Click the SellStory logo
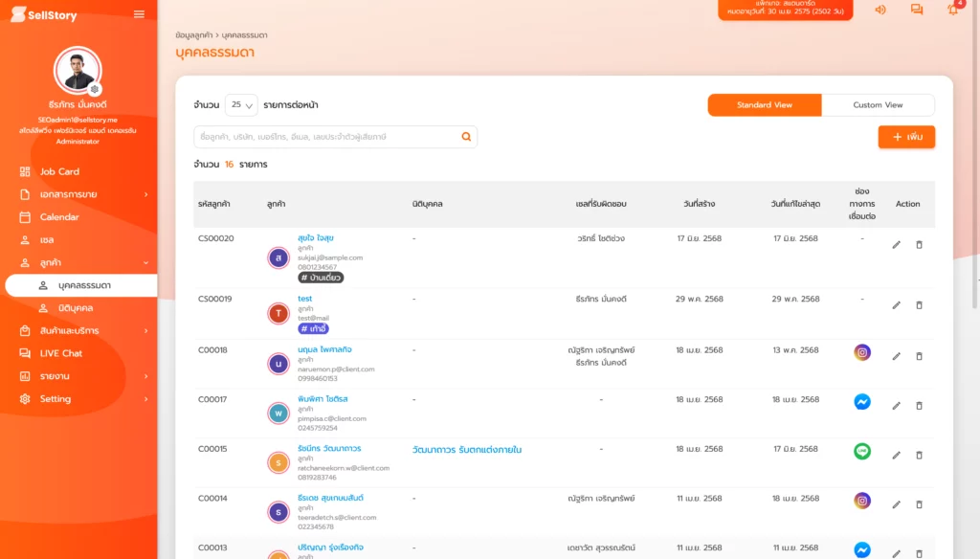The height and width of the screenshot is (559, 980). [x=44, y=14]
